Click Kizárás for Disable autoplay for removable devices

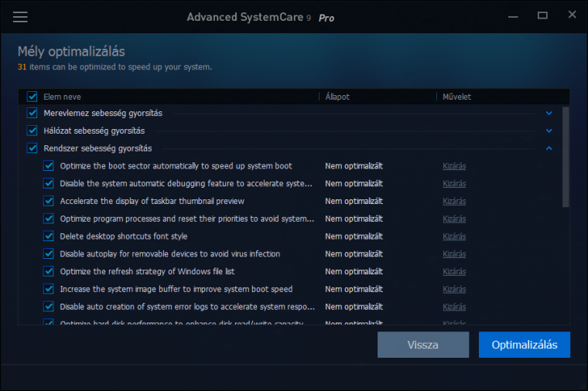pos(454,254)
